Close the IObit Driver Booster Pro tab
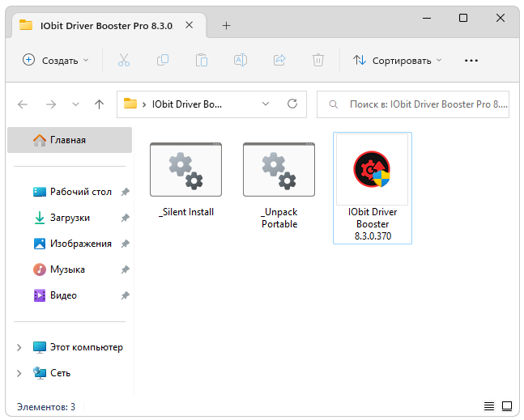 pyautogui.click(x=190, y=25)
